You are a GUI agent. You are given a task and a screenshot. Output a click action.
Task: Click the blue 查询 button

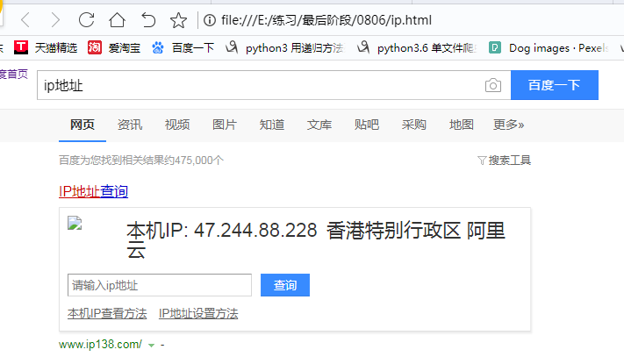coord(285,285)
